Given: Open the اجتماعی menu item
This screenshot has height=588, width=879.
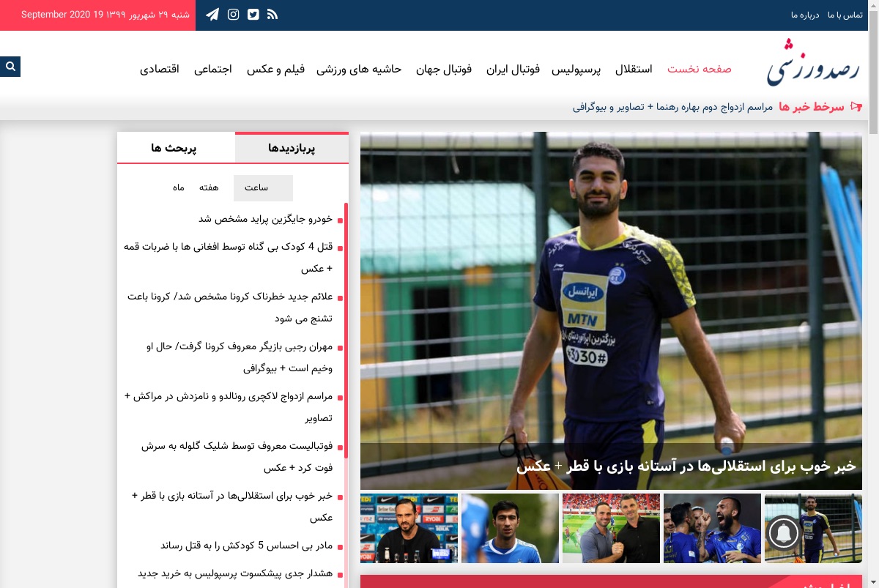Looking at the screenshot, I should [213, 69].
